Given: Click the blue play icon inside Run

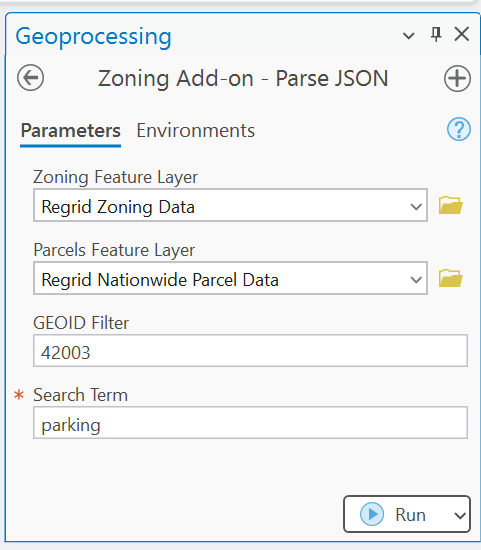Looking at the screenshot, I should pyautogui.click(x=372, y=514).
